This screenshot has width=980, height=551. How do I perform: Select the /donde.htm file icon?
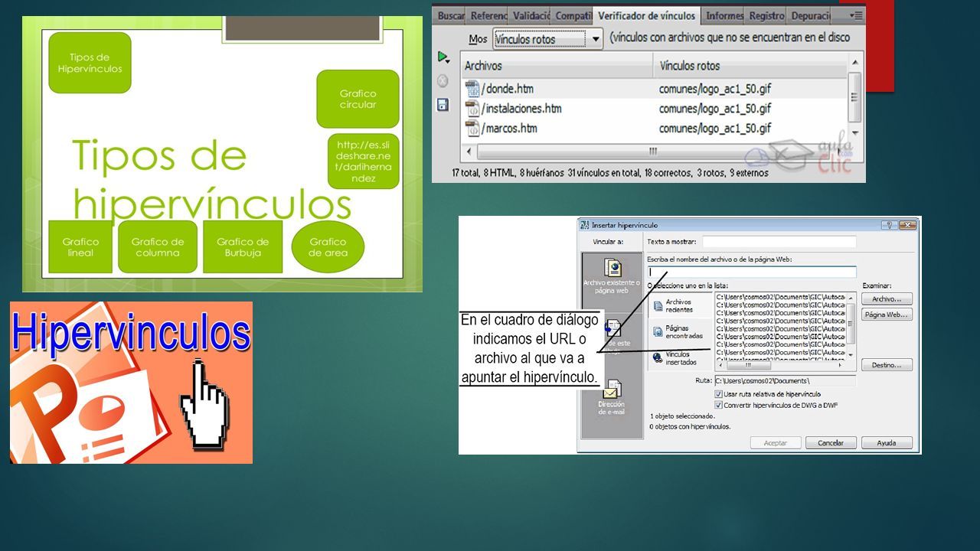coord(472,88)
